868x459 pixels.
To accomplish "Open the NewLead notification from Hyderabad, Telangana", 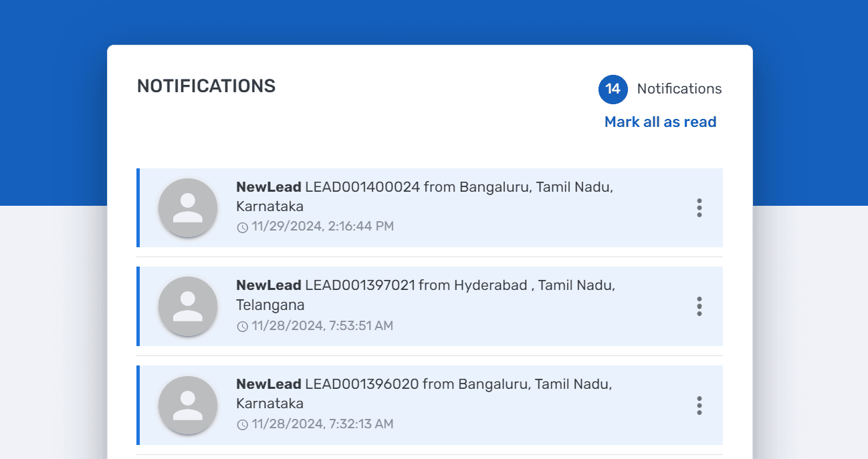I will click(x=429, y=306).
